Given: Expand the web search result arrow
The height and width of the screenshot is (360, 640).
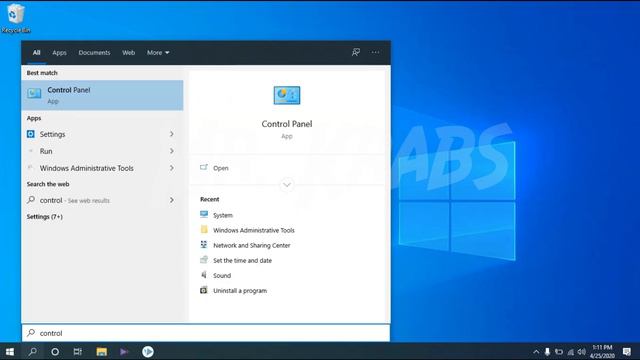Looking at the screenshot, I should tap(171, 200).
